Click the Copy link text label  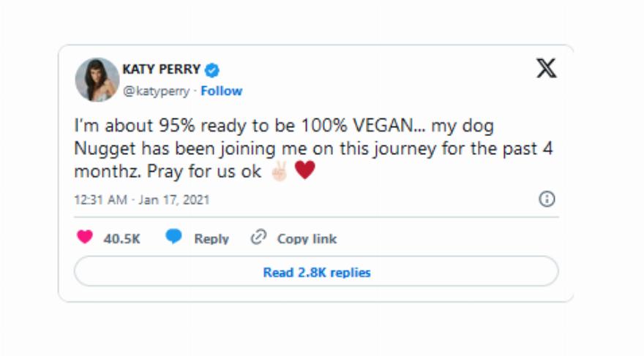[x=307, y=239]
